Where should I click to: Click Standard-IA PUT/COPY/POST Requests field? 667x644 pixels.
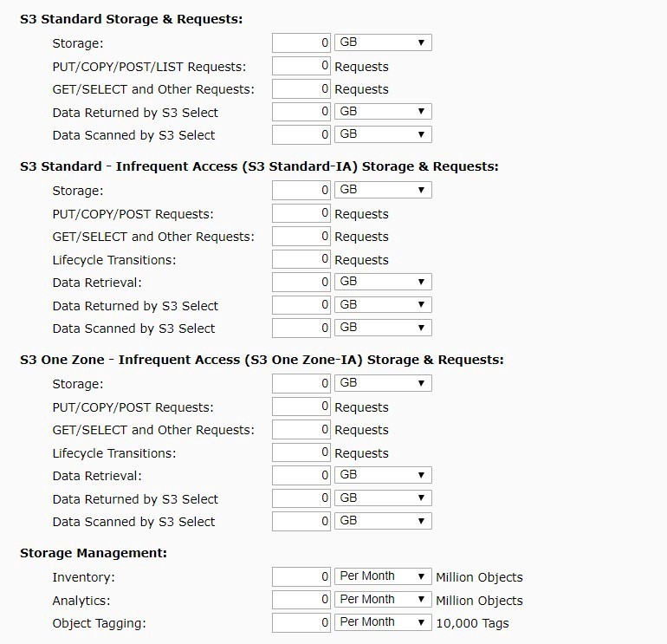[x=301, y=213]
